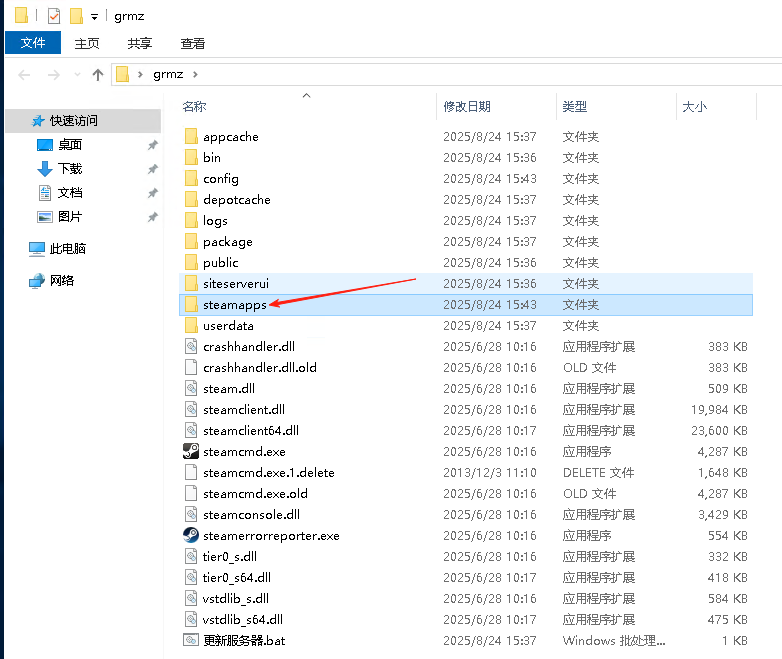
Task: Click the new folder quick access icon
Action: point(76,16)
